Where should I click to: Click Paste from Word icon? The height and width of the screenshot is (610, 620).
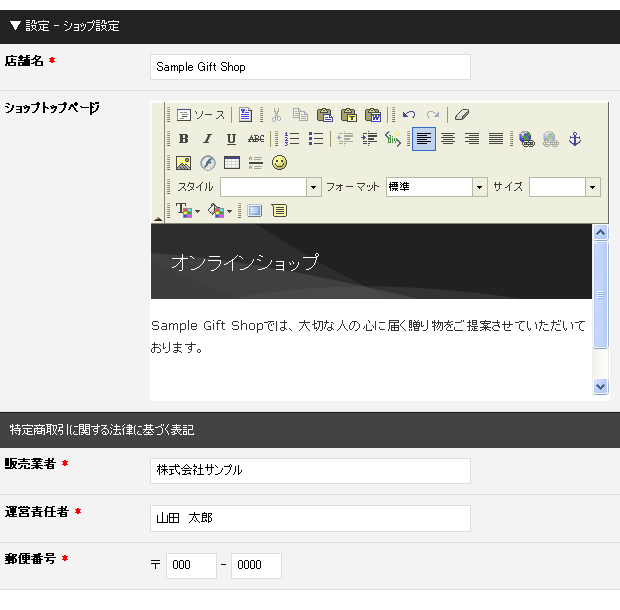coord(373,115)
